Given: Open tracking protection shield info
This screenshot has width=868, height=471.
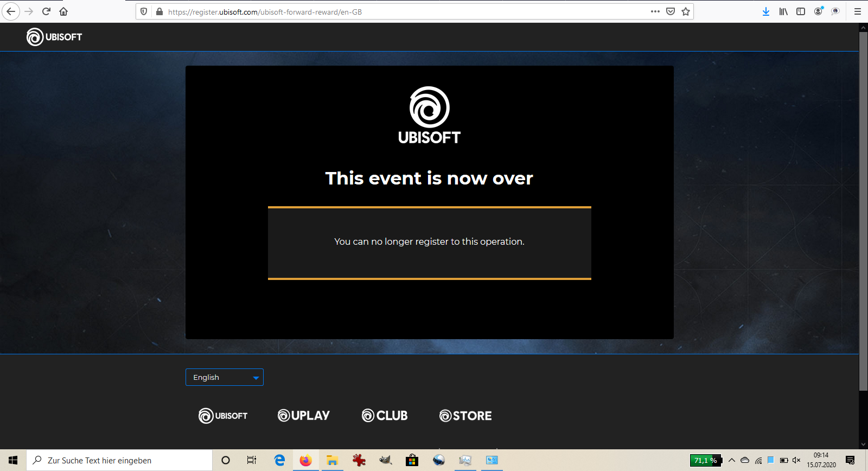Looking at the screenshot, I should tap(144, 11).
